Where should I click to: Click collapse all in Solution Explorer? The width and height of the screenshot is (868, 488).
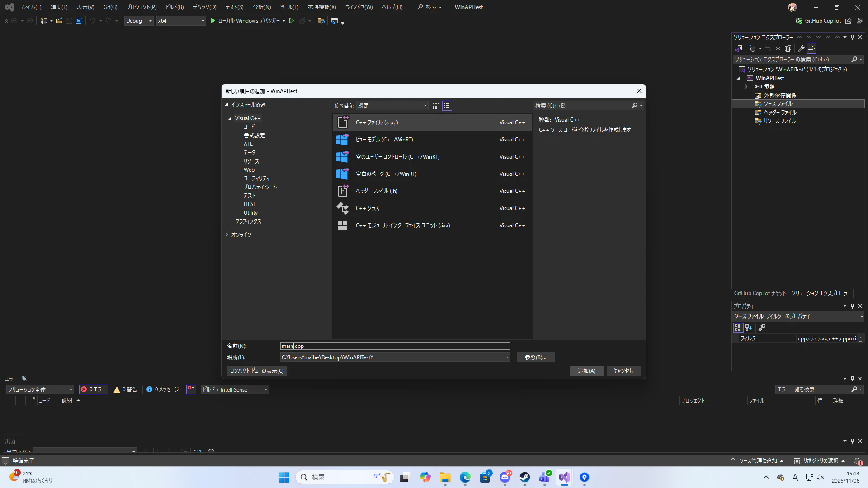778,48
